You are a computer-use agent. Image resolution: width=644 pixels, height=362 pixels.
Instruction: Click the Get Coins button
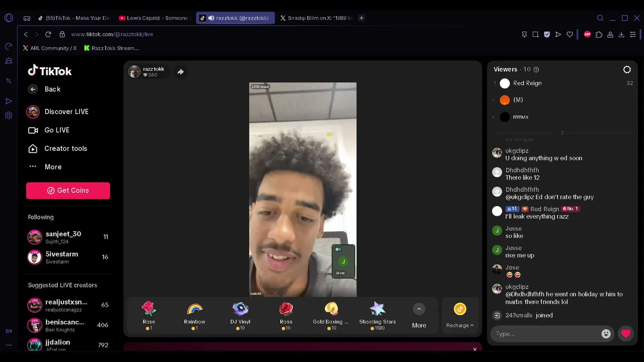pos(68,191)
